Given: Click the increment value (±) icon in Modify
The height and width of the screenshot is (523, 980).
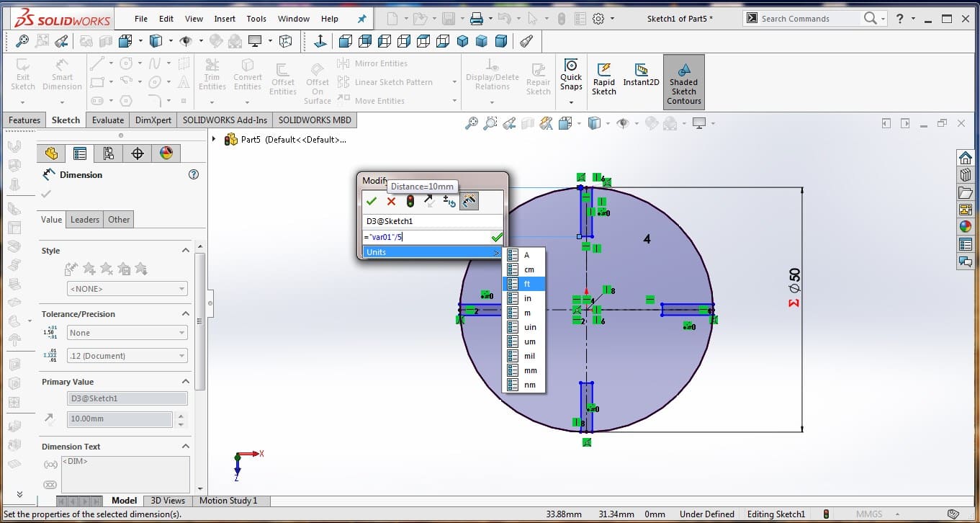Looking at the screenshot, I should pyautogui.click(x=449, y=201).
